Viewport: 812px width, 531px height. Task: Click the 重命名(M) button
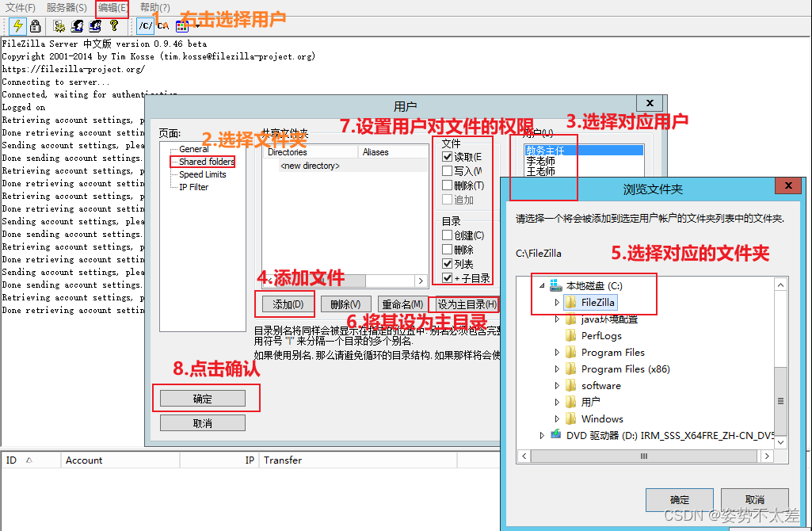(x=402, y=304)
